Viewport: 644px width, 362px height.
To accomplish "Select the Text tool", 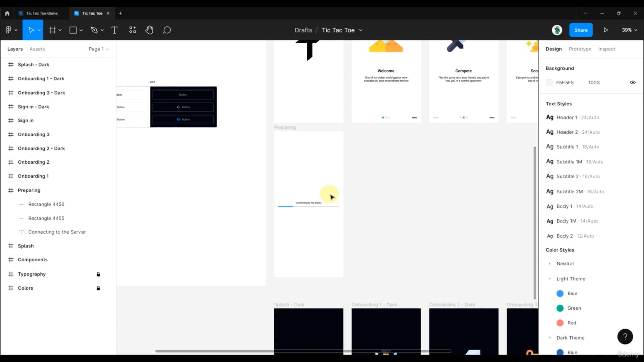I will pos(114,30).
